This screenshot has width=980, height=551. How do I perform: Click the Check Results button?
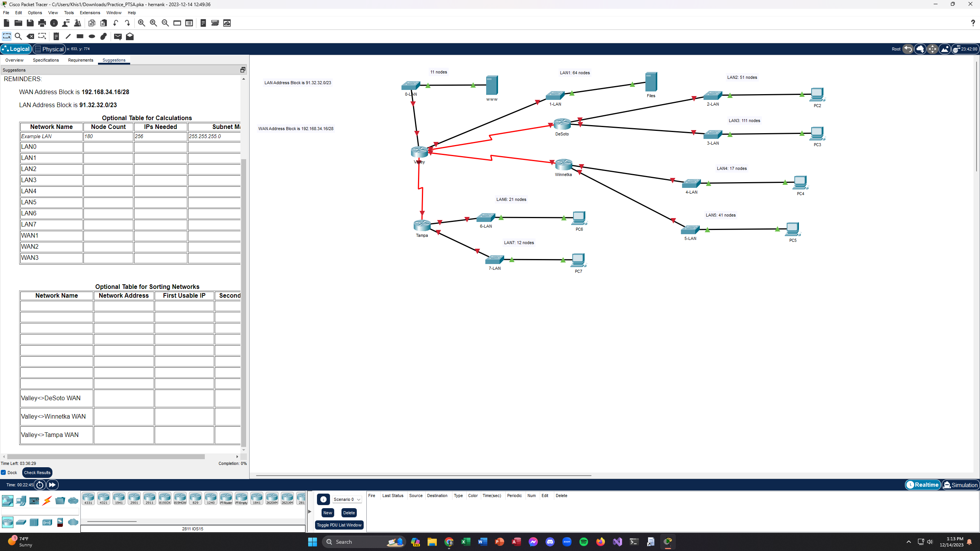tap(37, 473)
